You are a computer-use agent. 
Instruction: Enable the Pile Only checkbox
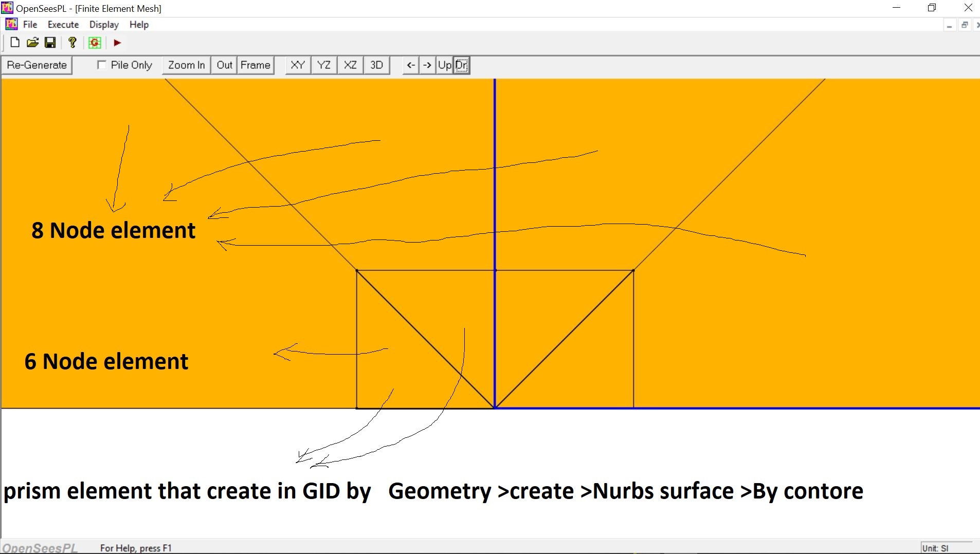tap(102, 65)
